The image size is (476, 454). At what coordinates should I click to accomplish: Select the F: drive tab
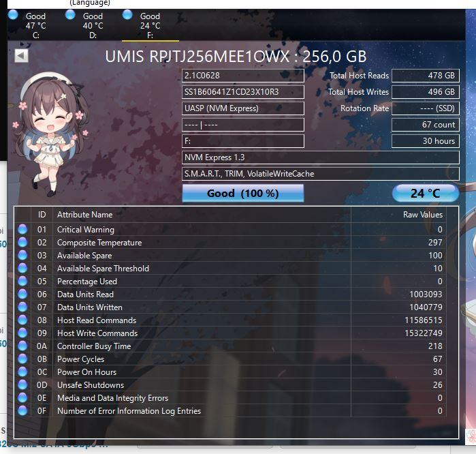150,25
